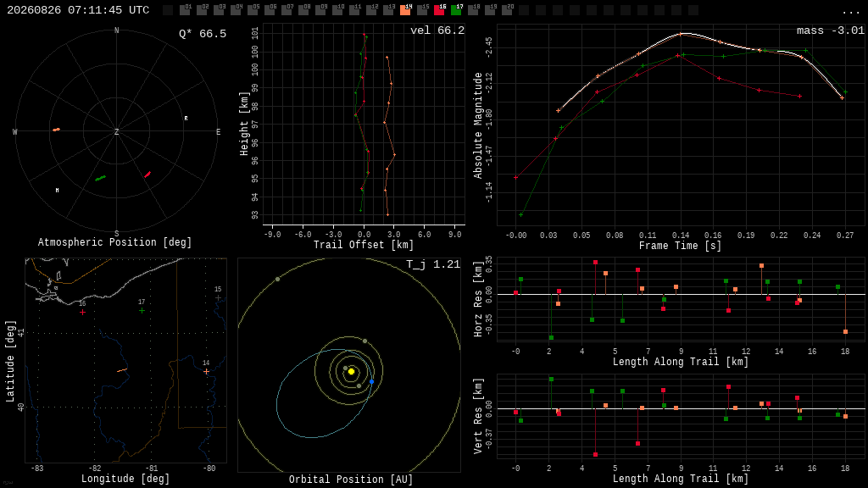
Task: Click the vel 66.2 readout
Action: [437, 30]
